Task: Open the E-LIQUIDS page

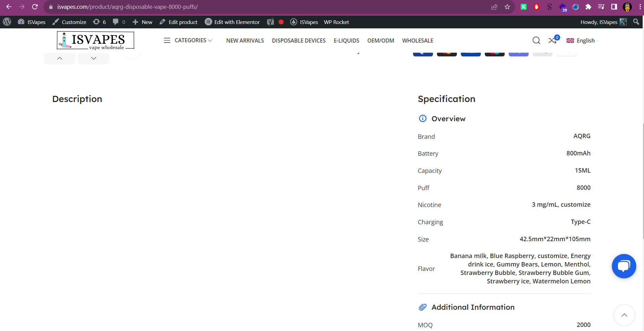Action: click(347, 41)
